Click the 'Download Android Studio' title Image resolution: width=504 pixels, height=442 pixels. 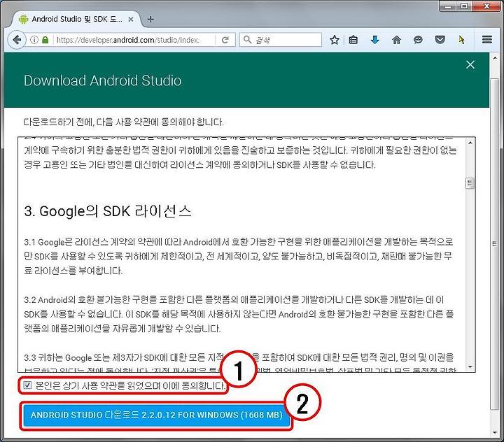coord(102,80)
